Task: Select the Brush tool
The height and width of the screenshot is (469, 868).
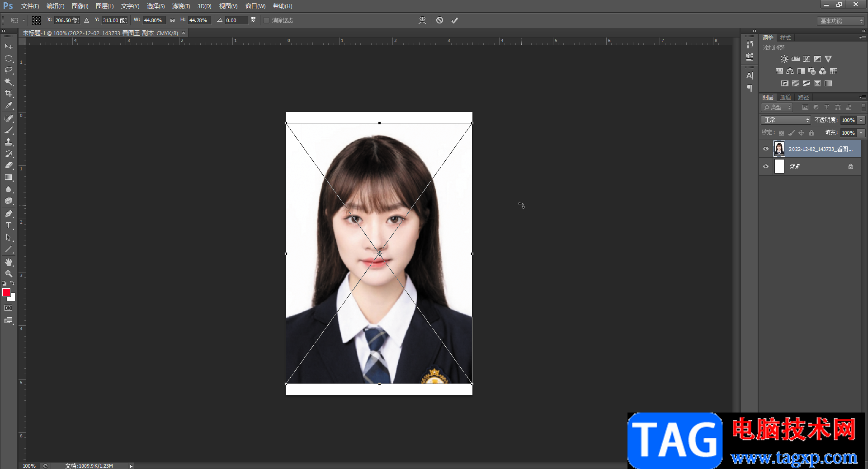Action: click(9, 130)
